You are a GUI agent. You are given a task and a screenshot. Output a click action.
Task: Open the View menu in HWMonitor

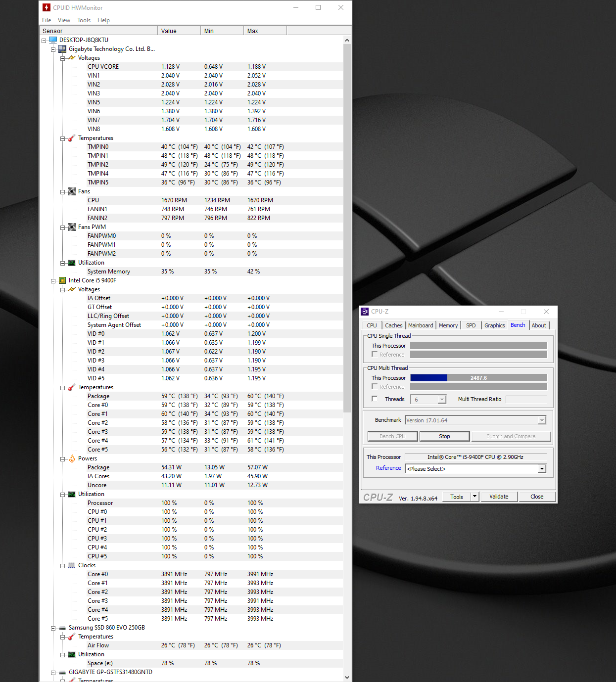(x=64, y=20)
